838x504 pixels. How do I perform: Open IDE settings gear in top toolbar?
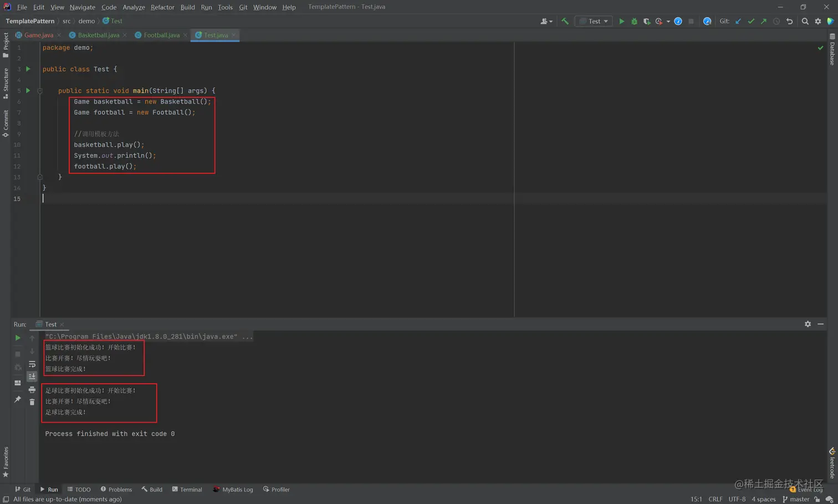coord(818,21)
